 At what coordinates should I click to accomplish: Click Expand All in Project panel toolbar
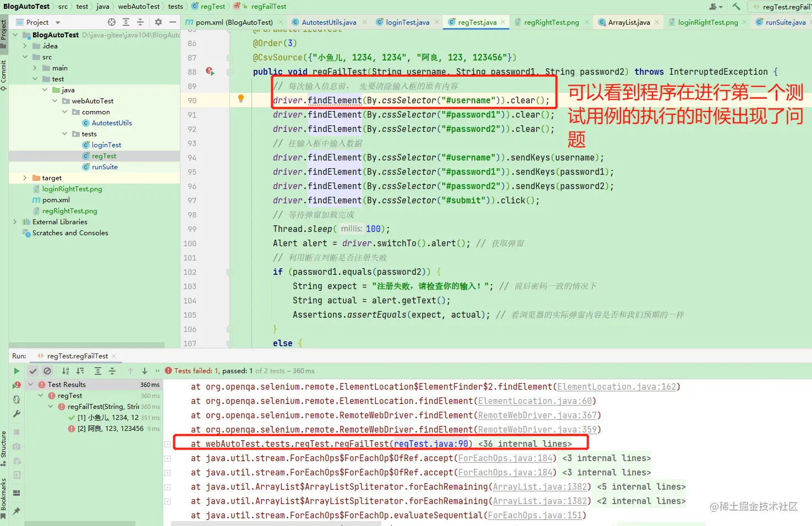tap(126, 22)
